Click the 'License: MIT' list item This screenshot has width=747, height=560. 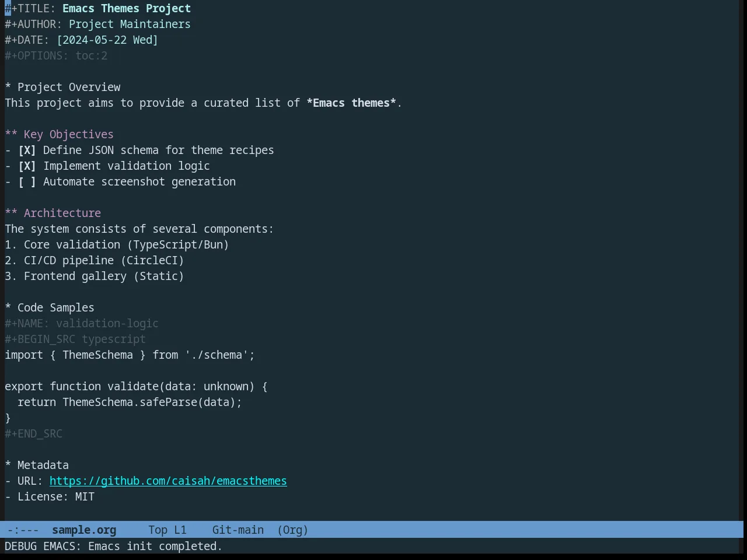pyautogui.click(x=50, y=496)
